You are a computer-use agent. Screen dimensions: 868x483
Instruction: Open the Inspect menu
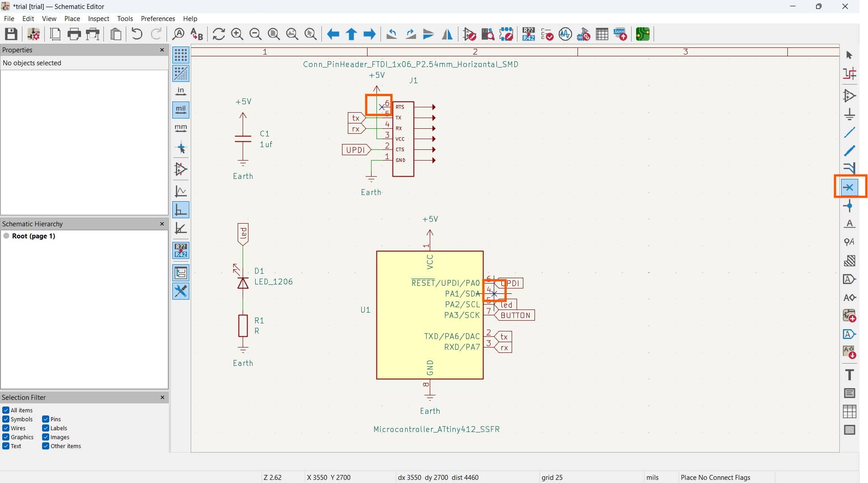click(x=98, y=18)
